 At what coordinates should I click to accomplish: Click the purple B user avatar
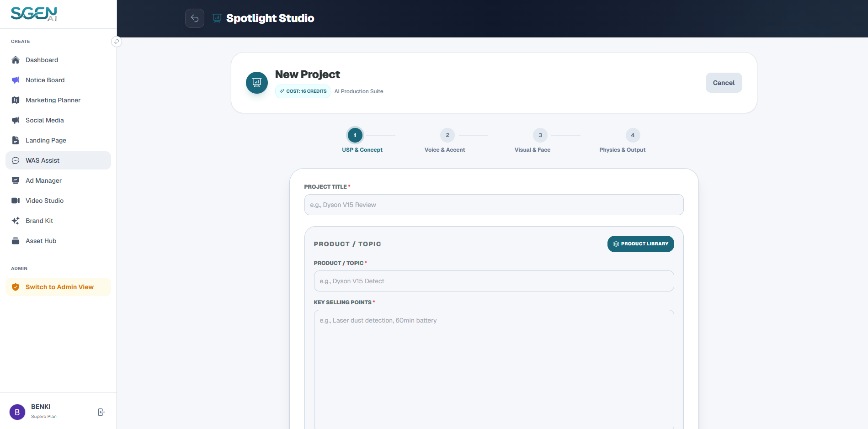pyautogui.click(x=17, y=412)
